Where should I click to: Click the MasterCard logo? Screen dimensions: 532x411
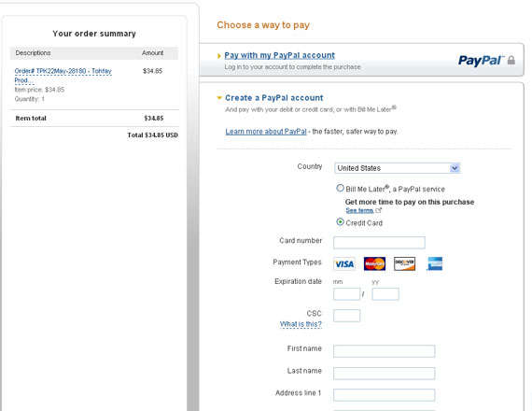point(374,263)
